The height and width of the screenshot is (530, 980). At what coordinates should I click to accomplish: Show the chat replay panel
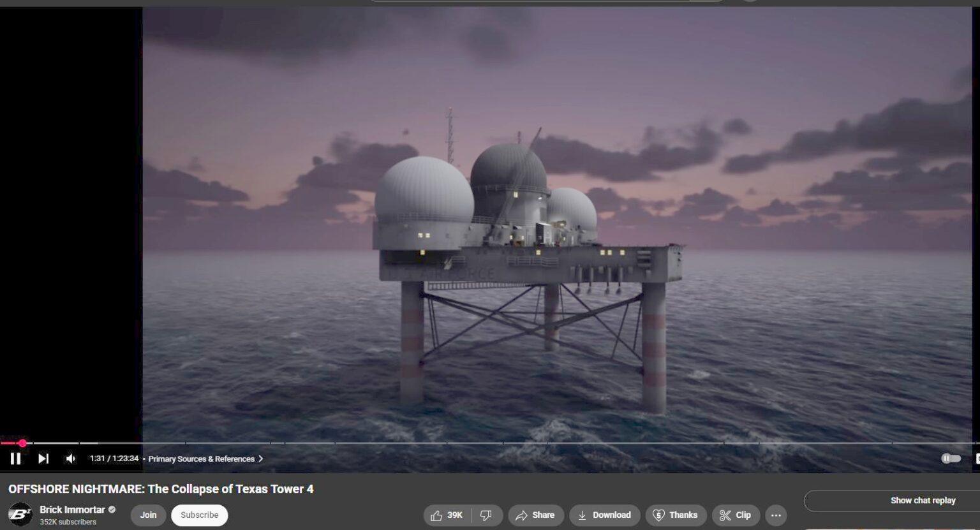[923, 501]
